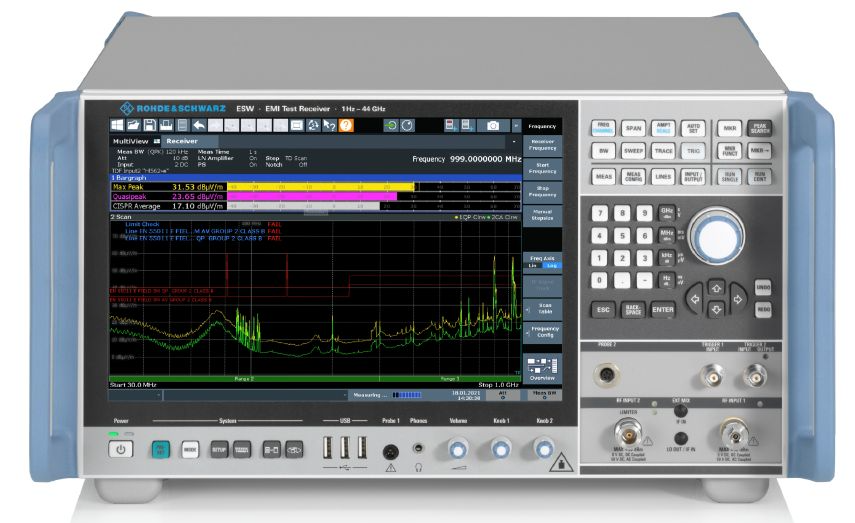Click the zoom rectangle toolbar icon
This screenshot has height=523, width=855.
(297, 125)
